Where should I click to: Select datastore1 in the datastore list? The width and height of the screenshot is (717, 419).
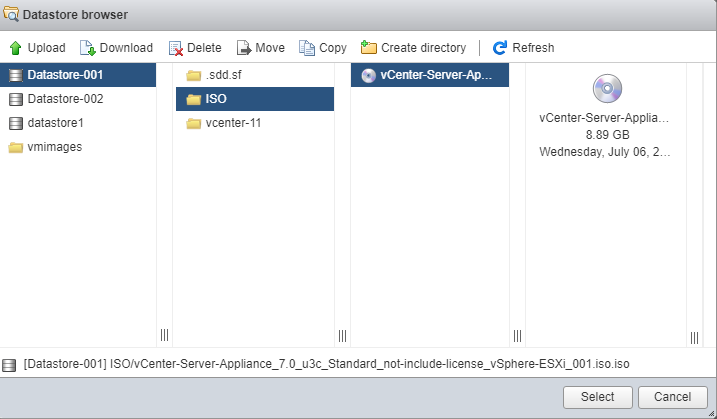coord(78,123)
